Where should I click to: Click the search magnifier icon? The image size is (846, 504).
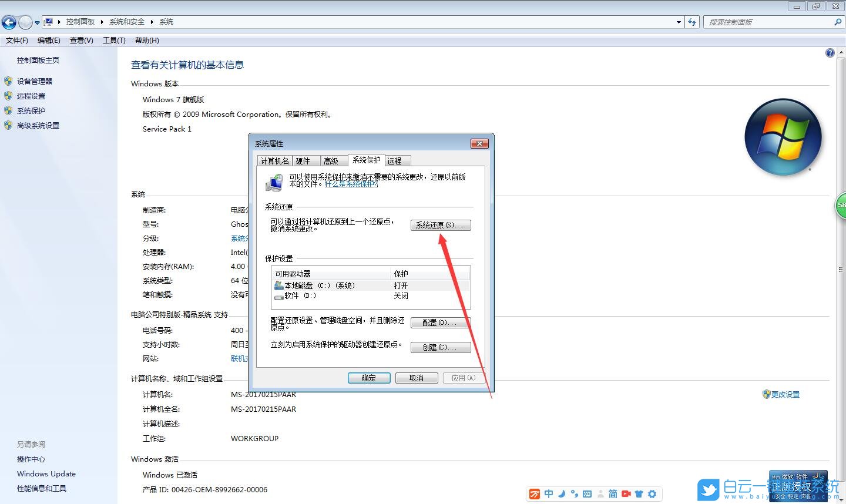point(838,22)
